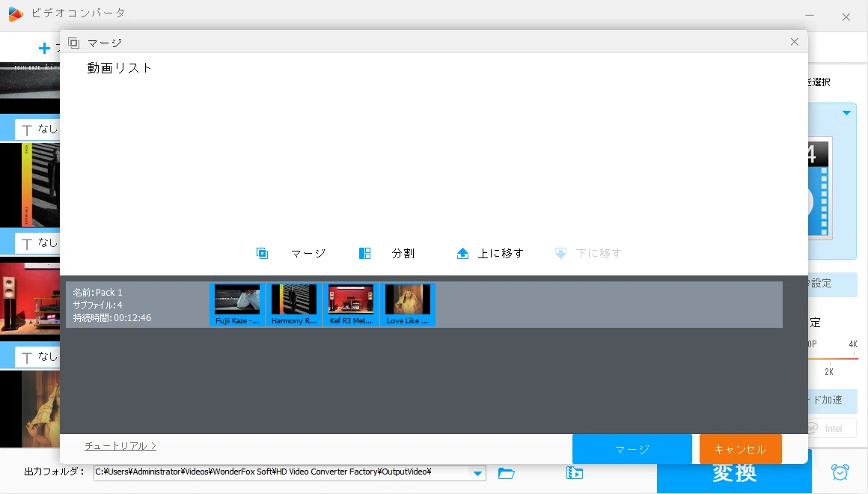The width and height of the screenshot is (868, 494).
Task: Click the 名前: Pack 1 text
Action: click(97, 293)
